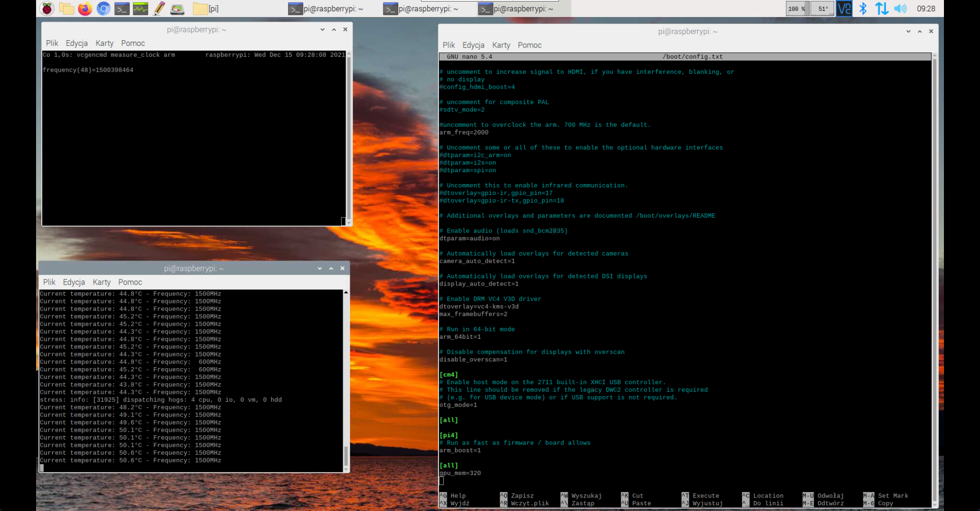Open the system monitor launcher icon
This screenshot has width=980, height=511.
coord(141,8)
